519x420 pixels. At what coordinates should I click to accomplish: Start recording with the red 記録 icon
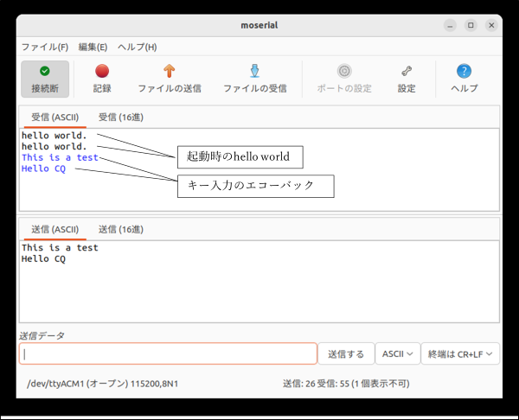point(102,71)
